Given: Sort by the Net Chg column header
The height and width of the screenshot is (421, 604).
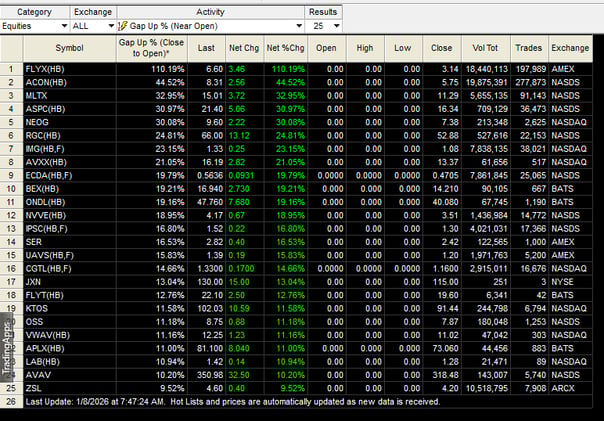Looking at the screenshot, I should pos(244,48).
